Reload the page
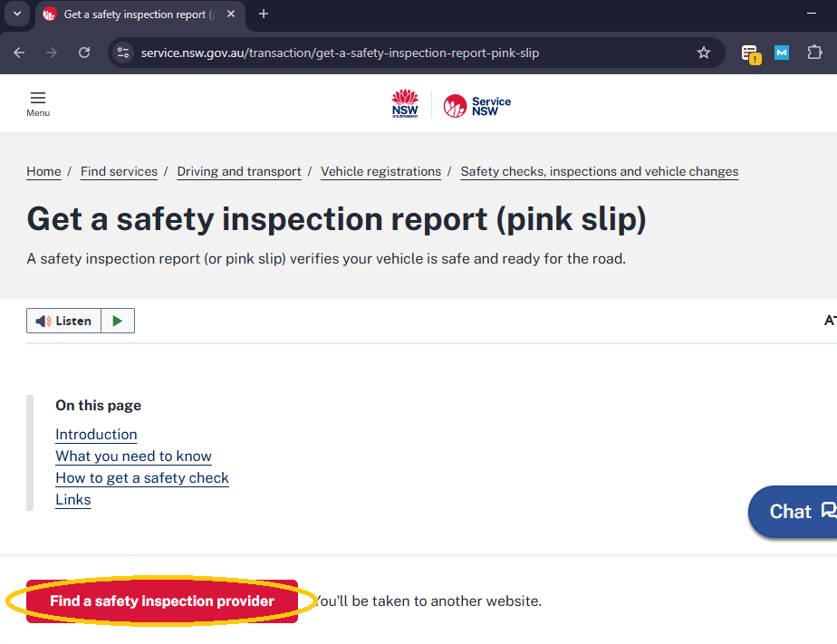The height and width of the screenshot is (644, 837). (x=84, y=53)
